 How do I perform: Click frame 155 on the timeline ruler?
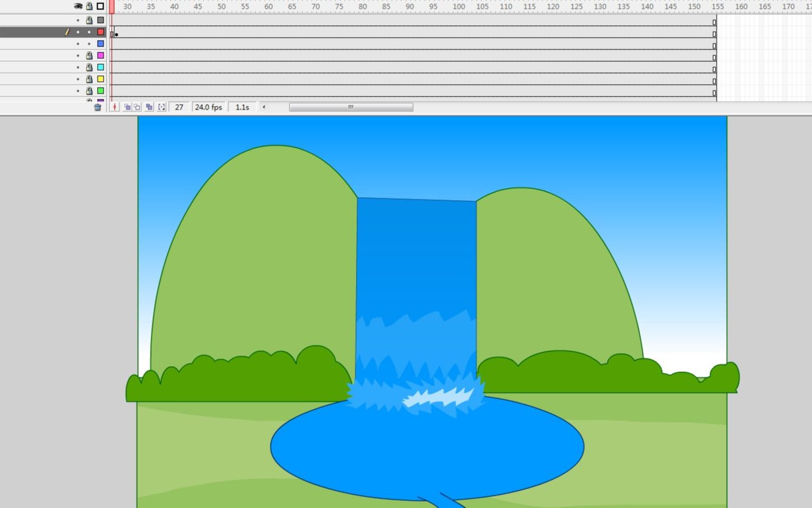717,6
